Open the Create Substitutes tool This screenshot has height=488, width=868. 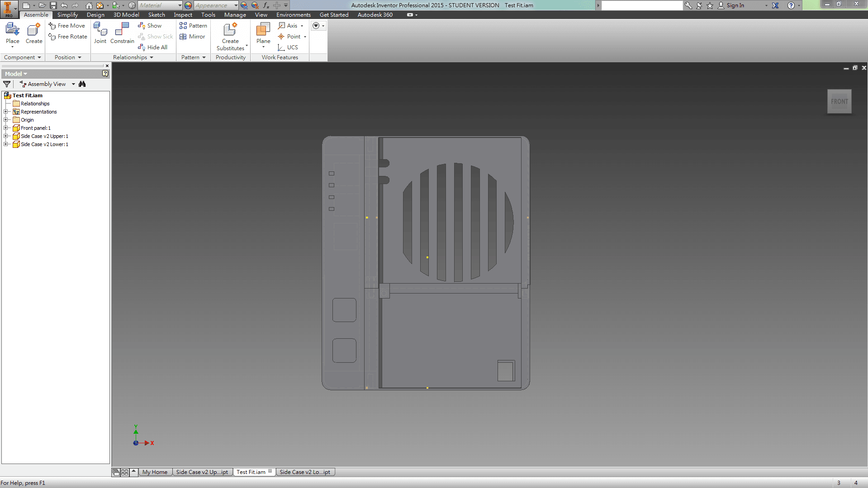(230, 36)
